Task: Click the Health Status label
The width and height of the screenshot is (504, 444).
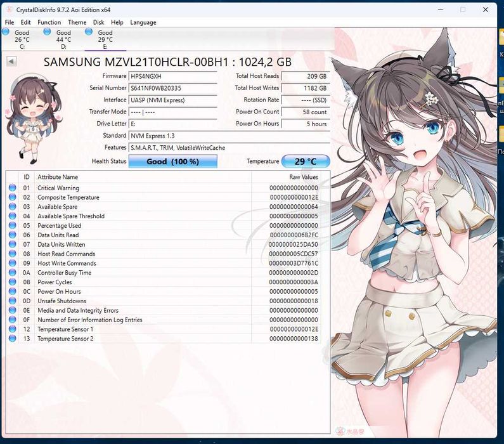Action: point(109,161)
